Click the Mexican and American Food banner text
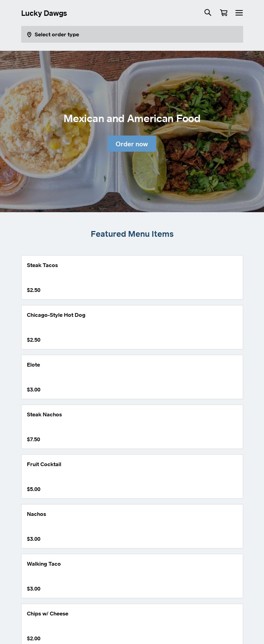Image resolution: width=264 pixels, height=644 pixels. click(x=132, y=119)
